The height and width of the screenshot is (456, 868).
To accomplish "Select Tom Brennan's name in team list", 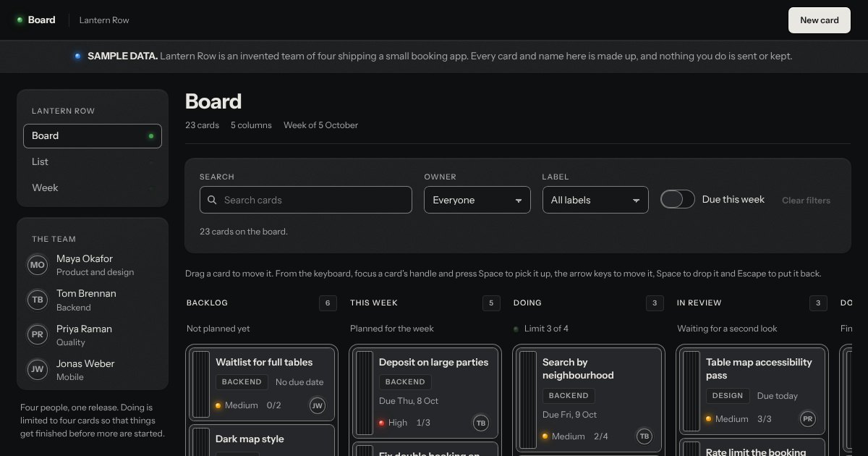I will tap(86, 294).
